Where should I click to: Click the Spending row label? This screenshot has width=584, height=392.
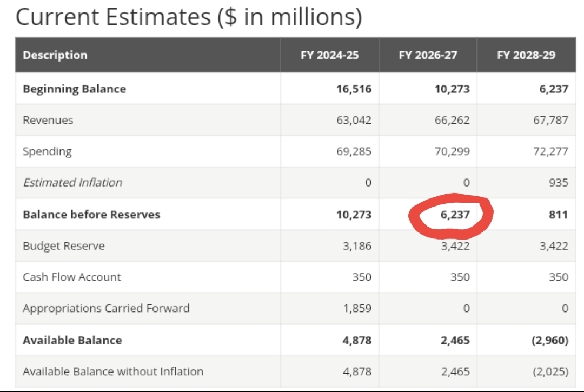[47, 151]
